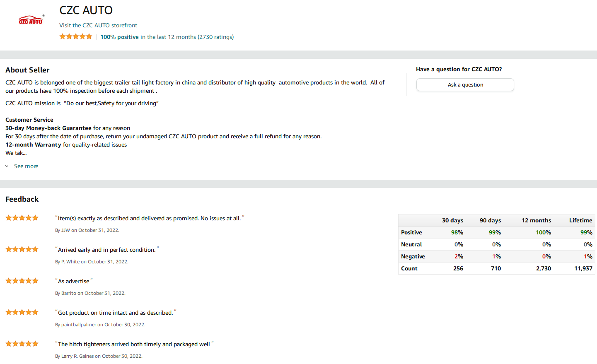Click the CZC AUTO page title
Image resolution: width=597 pixels, height=364 pixels.
(86, 10)
